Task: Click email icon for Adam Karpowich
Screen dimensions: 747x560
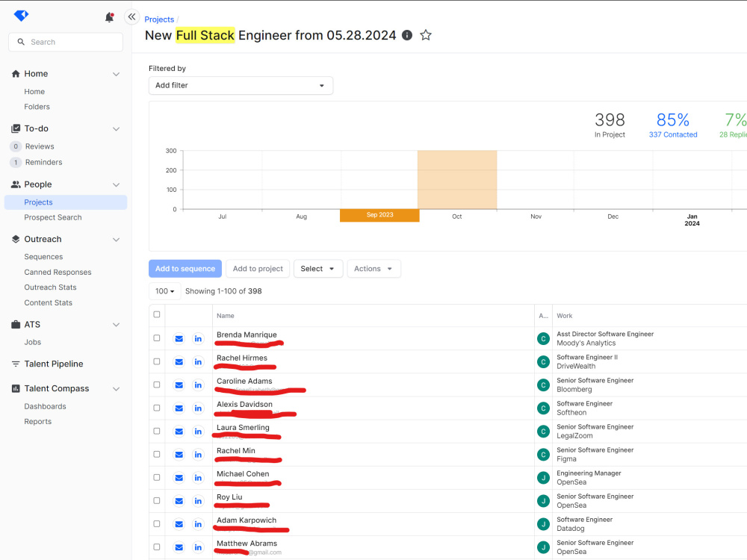Action: [179, 524]
